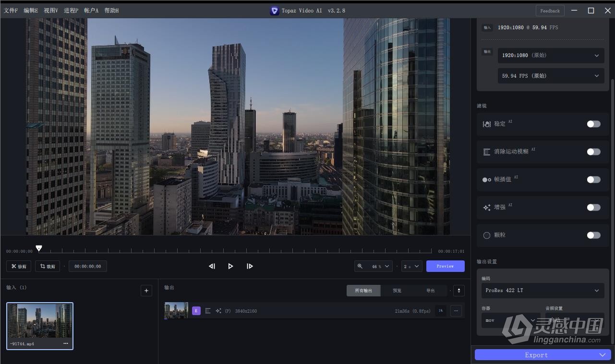Click the Topaz Video AI logo icon
615x364 pixels.
tap(275, 11)
